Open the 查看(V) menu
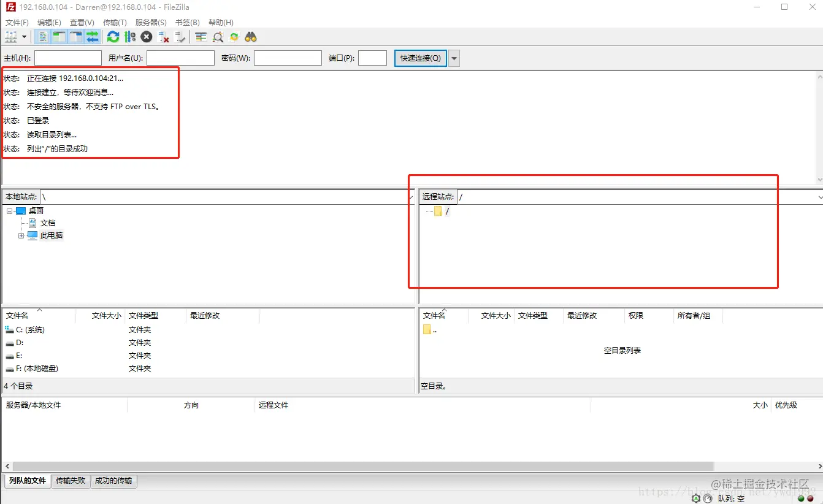Image resolution: width=823 pixels, height=504 pixels. [82, 22]
